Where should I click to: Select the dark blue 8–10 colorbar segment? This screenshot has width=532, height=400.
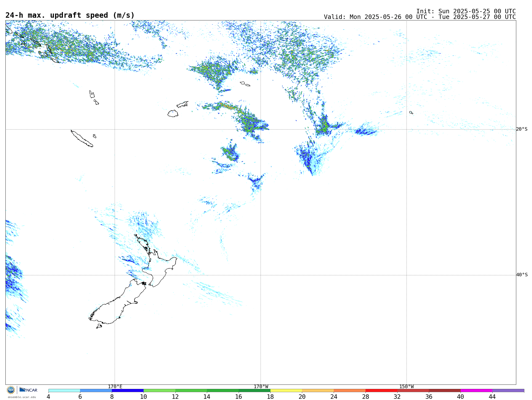[128, 390]
